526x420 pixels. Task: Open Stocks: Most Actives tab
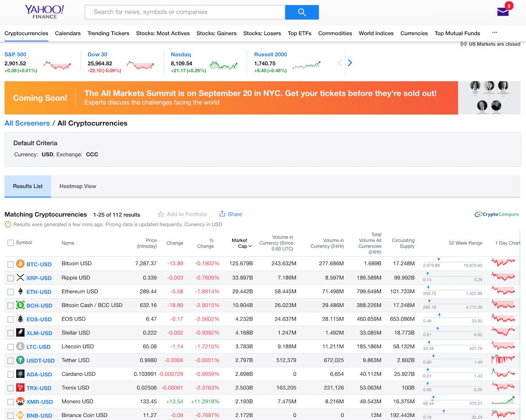pyautogui.click(x=163, y=33)
